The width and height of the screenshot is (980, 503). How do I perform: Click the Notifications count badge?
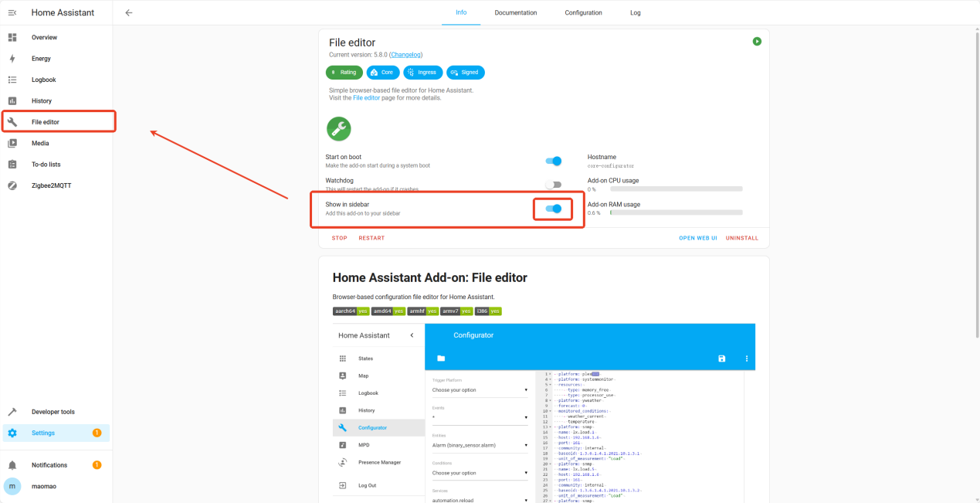97,465
